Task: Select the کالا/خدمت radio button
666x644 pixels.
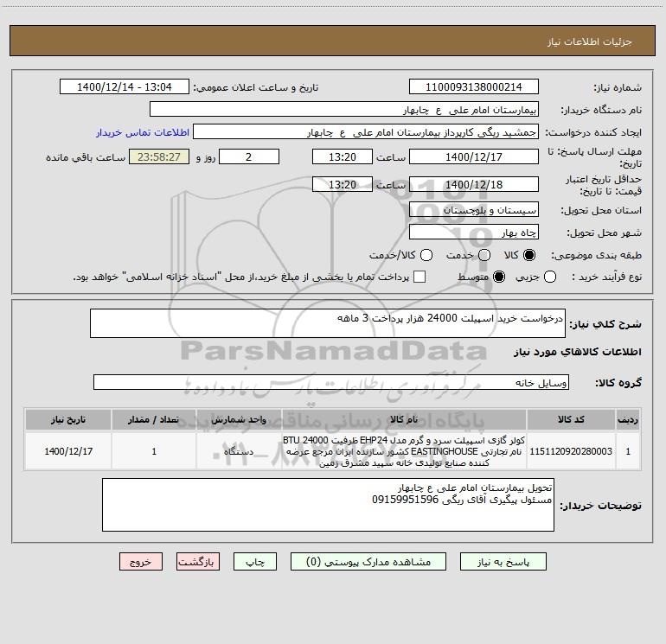Action: tap(426, 255)
